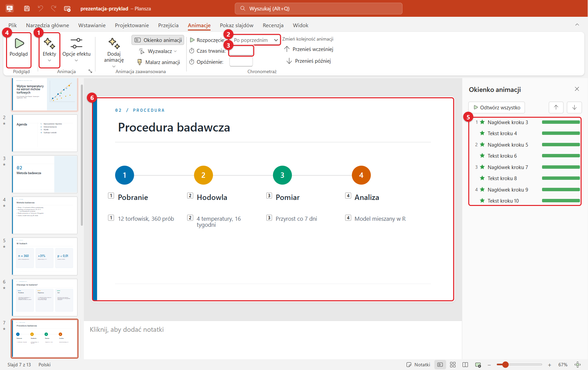Viewport: 588px width, 370px height.
Task: Click the Wyszukaj search box
Action: pyautogui.click(x=319, y=9)
